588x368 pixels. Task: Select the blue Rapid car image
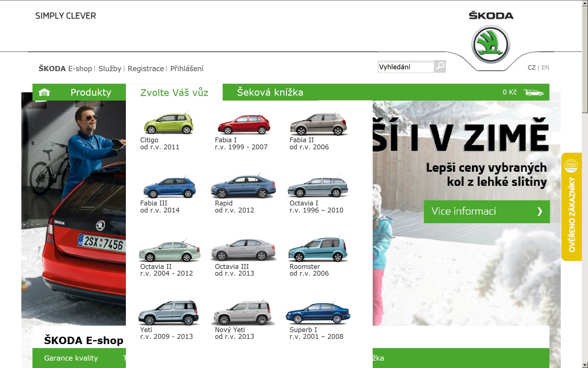tap(243, 186)
